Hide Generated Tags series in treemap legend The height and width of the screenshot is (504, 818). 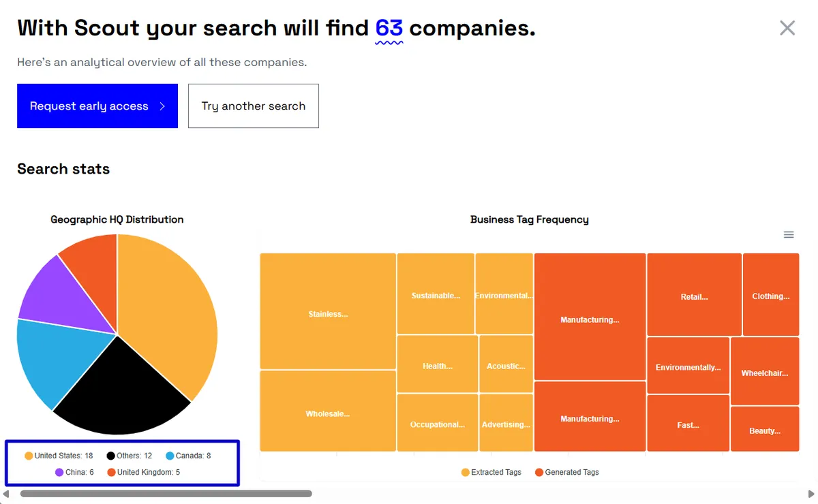click(x=567, y=472)
